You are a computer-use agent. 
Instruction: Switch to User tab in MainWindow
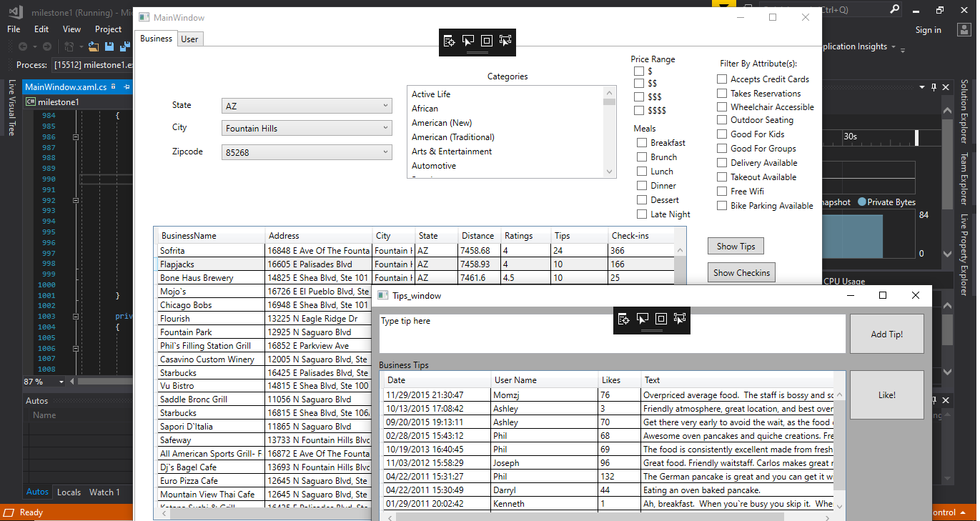click(x=189, y=39)
